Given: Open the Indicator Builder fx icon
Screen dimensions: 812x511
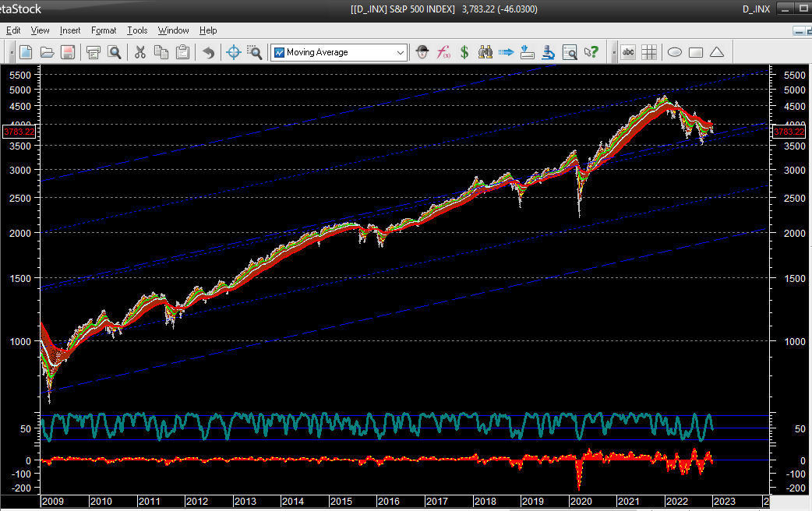Looking at the screenshot, I should (443, 52).
